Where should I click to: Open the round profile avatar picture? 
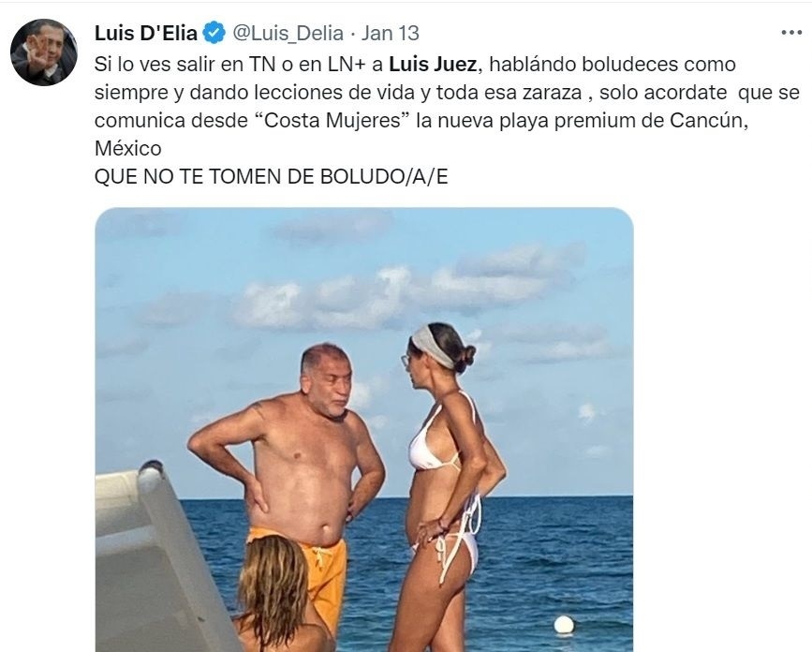click(44, 52)
